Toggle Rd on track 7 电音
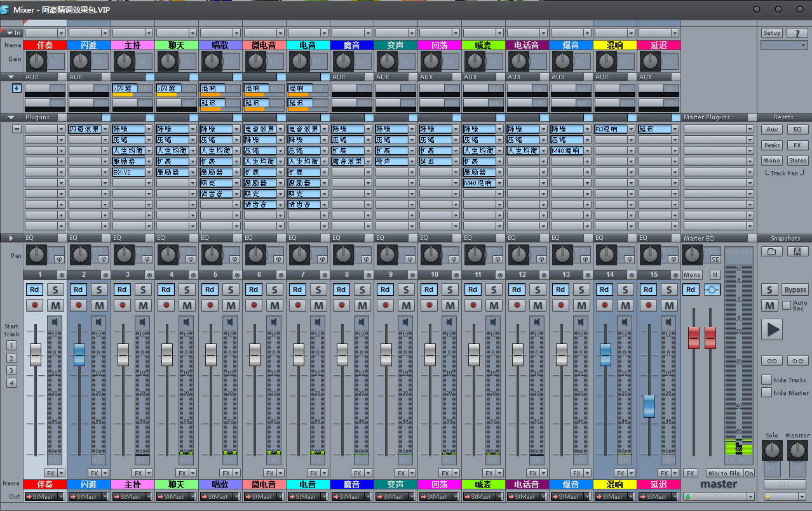Viewport: 812px width, 511px height. pos(298,289)
